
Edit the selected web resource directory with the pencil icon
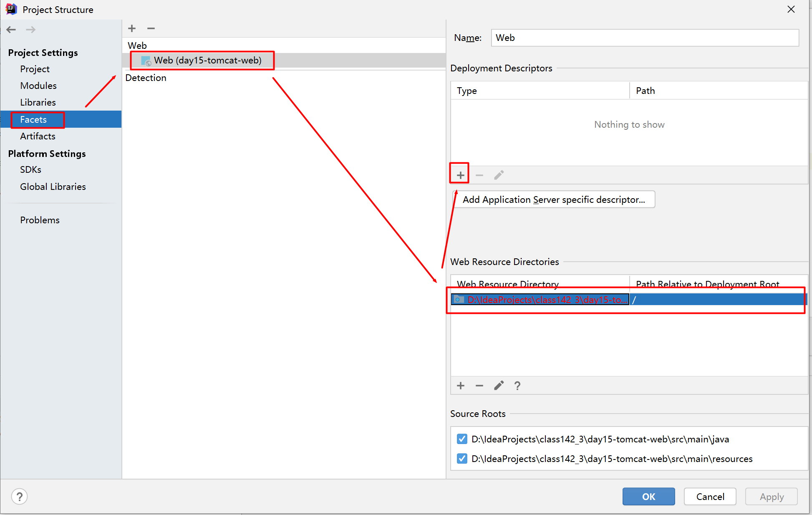click(x=499, y=386)
